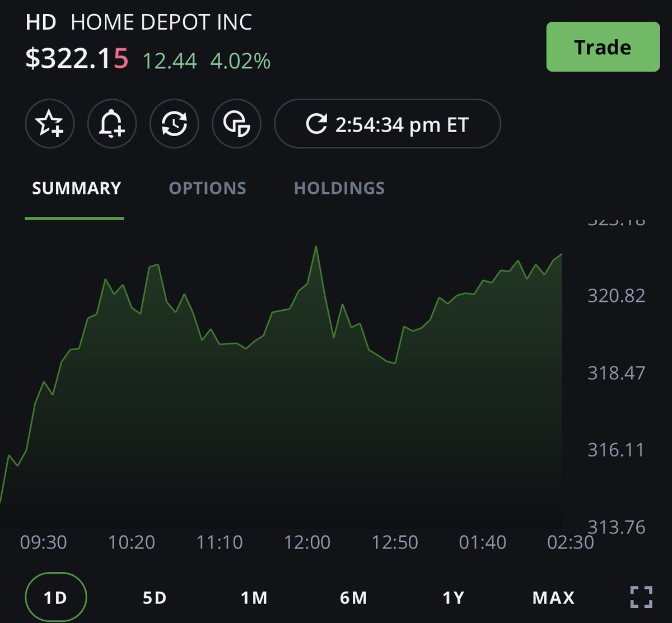Add HD to watchlist star icon

49,124
